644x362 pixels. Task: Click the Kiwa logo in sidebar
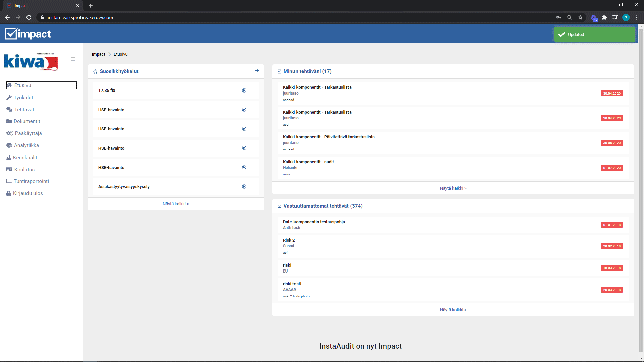31,61
